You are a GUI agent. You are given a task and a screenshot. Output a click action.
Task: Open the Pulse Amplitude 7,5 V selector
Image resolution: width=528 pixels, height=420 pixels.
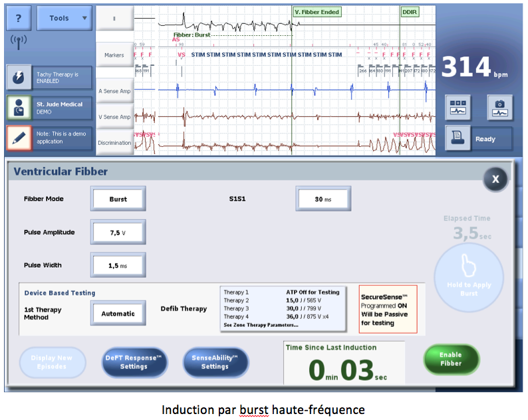pos(118,233)
